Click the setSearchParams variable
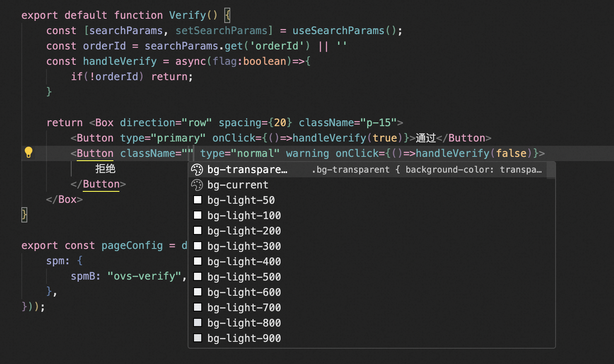Image resolution: width=614 pixels, height=364 pixels. point(221,31)
